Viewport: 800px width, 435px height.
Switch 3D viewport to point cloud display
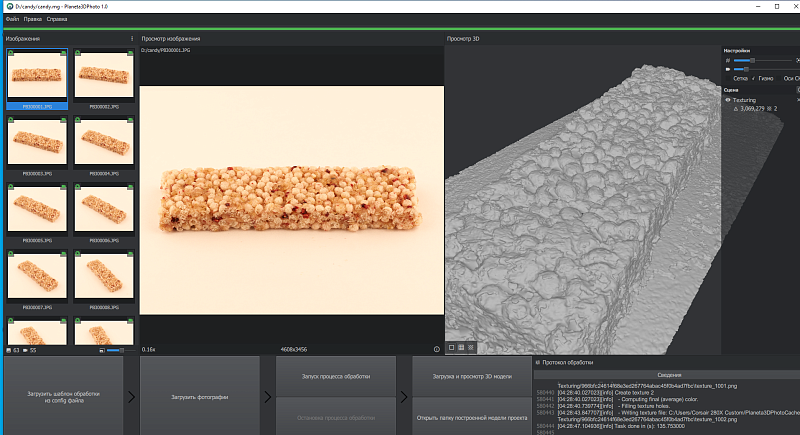(470, 347)
